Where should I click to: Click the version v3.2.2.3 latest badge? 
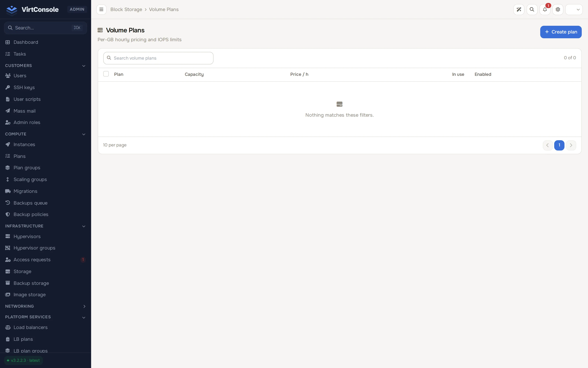coord(23,360)
